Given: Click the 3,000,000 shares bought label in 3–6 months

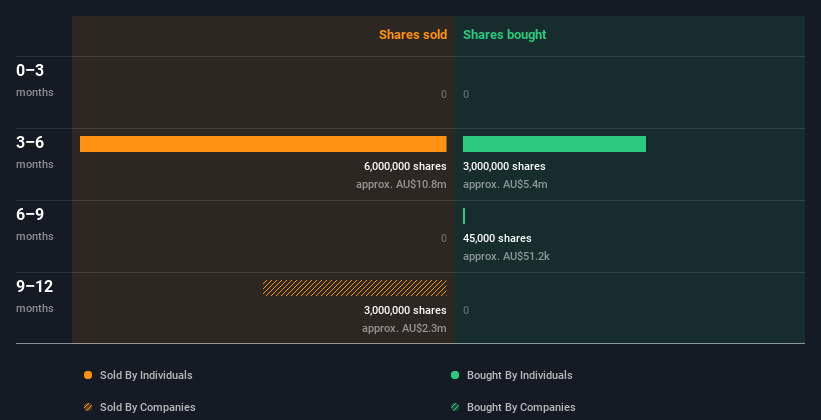Looking at the screenshot, I should (x=504, y=167).
